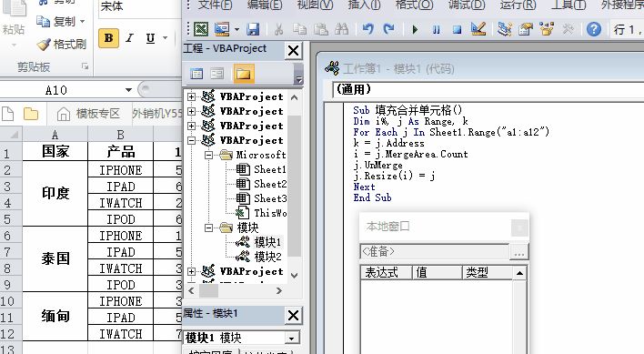644x354 pixels.
Task: Select Sheet3 in the project tree
Action: (x=269, y=198)
